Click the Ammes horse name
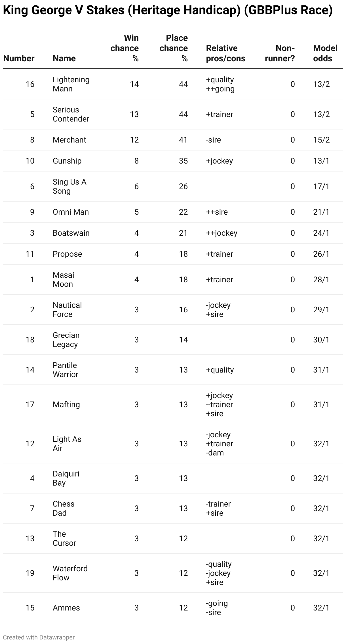Viewport: 346px width, 644px height. (66, 608)
